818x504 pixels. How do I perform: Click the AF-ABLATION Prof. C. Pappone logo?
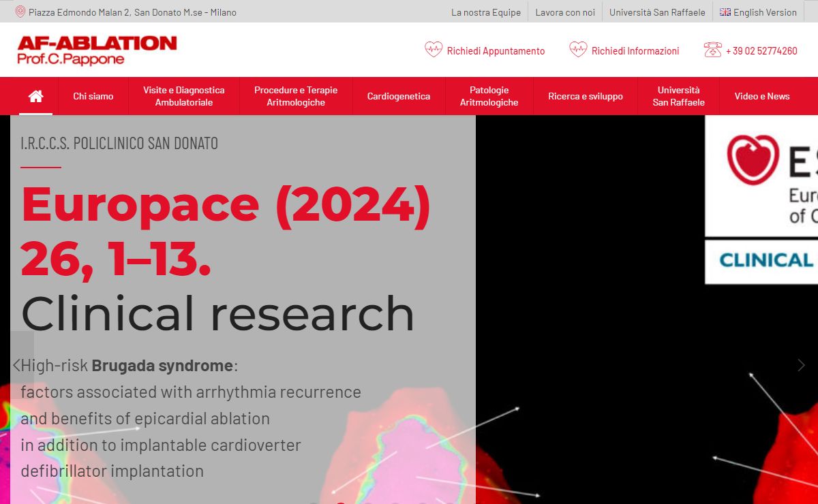click(x=97, y=50)
